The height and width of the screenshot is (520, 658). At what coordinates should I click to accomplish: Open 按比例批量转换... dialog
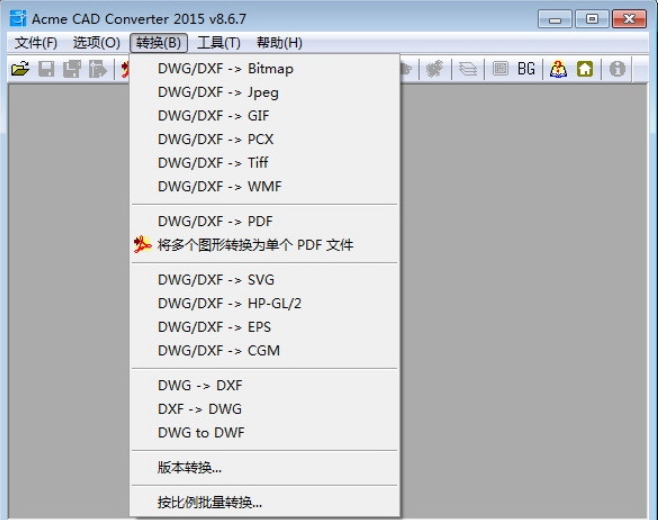point(264,502)
